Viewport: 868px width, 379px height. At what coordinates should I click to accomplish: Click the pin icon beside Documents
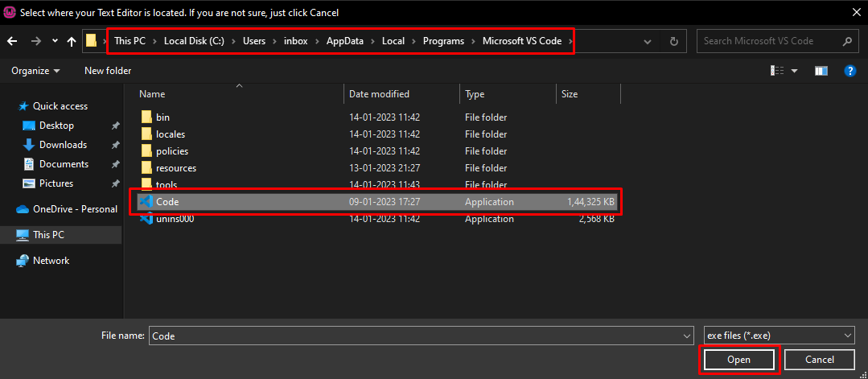coord(115,165)
